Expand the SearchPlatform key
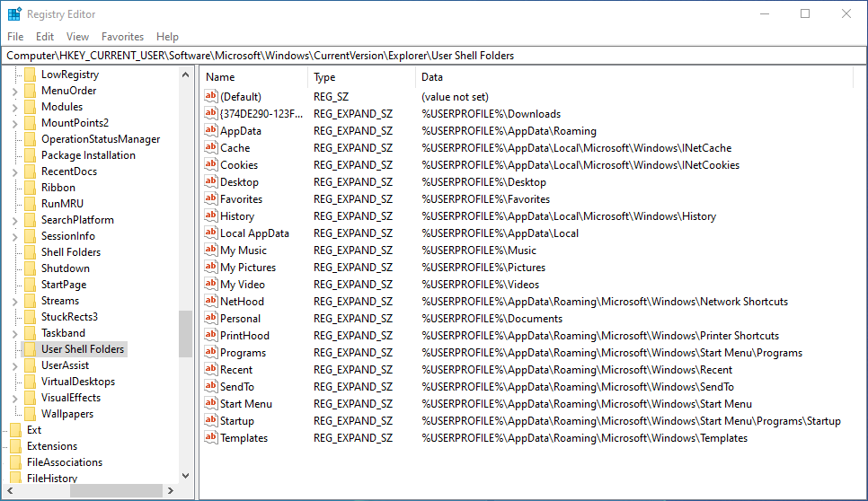 click(15, 221)
